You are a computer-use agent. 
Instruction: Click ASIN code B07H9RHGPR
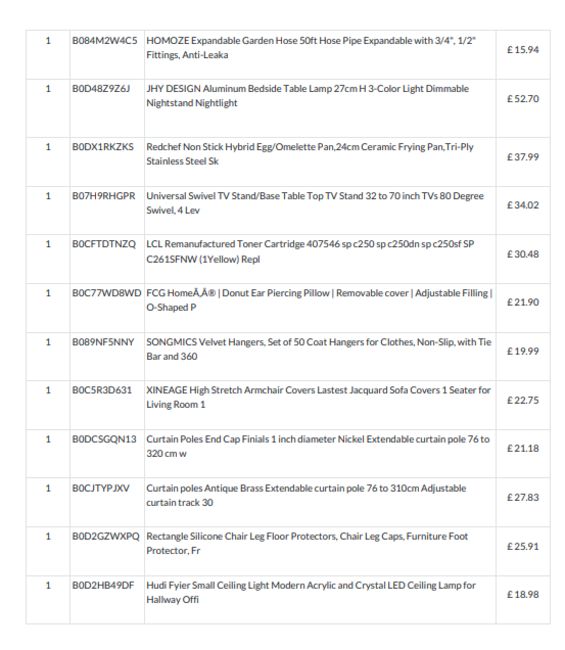[104, 196]
